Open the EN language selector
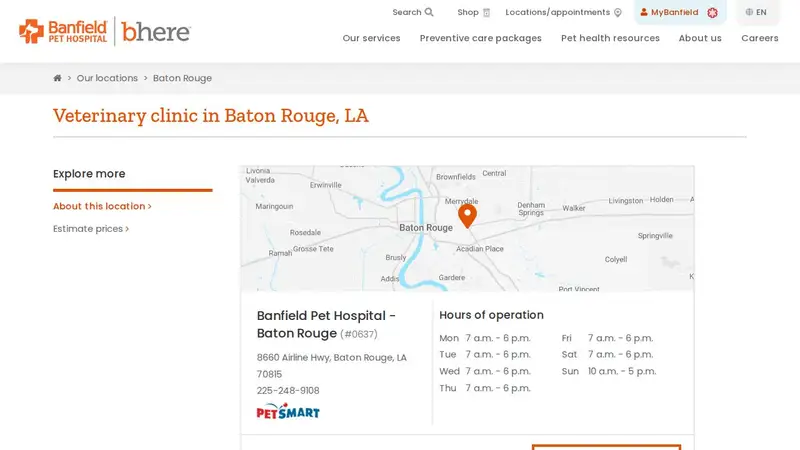The height and width of the screenshot is (450, 800). (756, 12)
